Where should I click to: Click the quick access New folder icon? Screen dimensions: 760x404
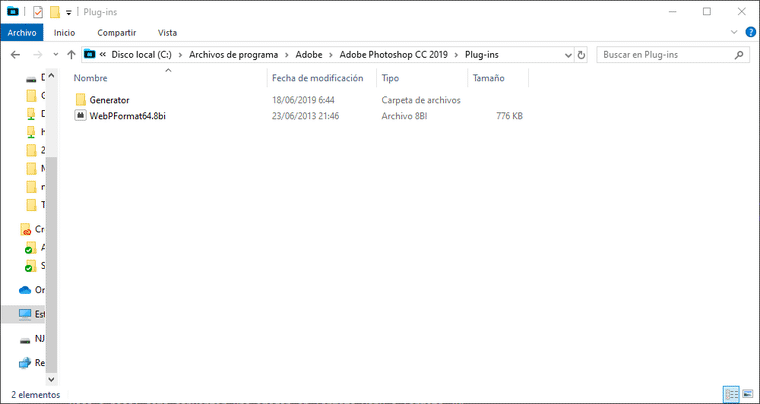coord(55,12)
